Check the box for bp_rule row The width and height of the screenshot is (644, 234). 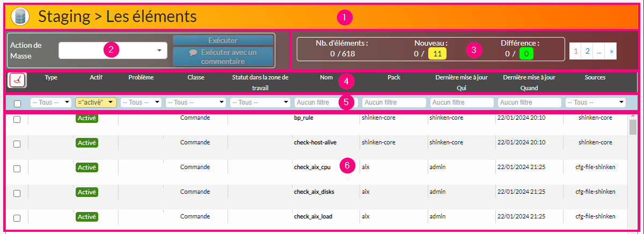point(17,119)
